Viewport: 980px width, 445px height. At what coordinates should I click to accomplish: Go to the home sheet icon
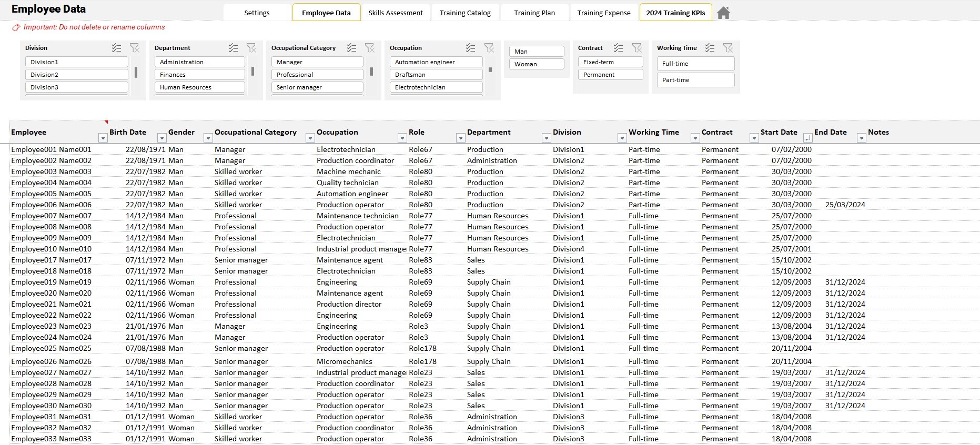pyautogui.click(x=723, y=13)
